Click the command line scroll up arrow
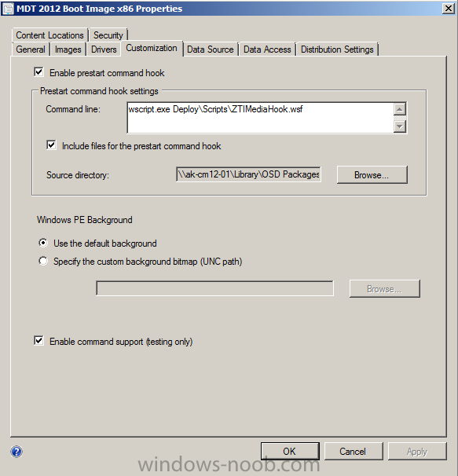The image size is (458, 476). click(x=400, y=109)
